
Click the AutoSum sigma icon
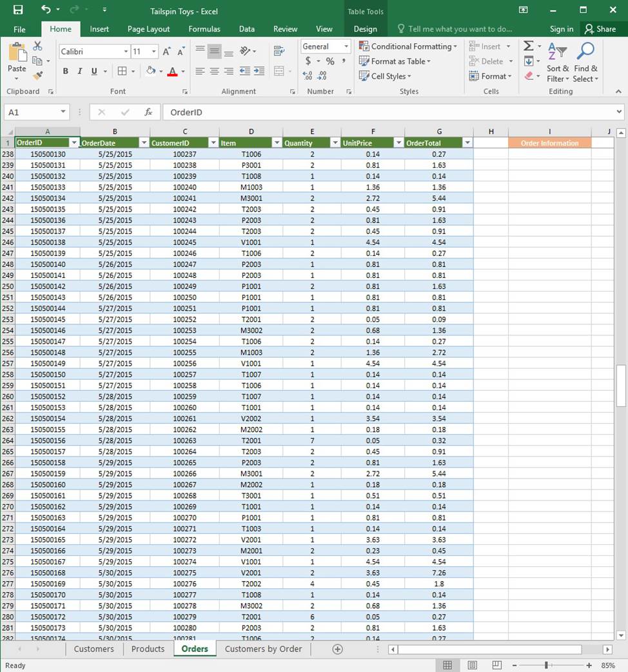coord(528,46)
